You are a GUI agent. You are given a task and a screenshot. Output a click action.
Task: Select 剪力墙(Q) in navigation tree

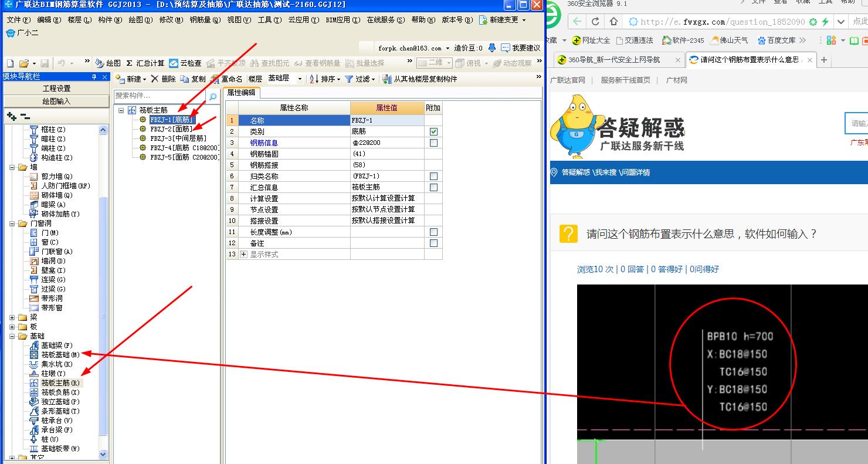pos(52,177)
